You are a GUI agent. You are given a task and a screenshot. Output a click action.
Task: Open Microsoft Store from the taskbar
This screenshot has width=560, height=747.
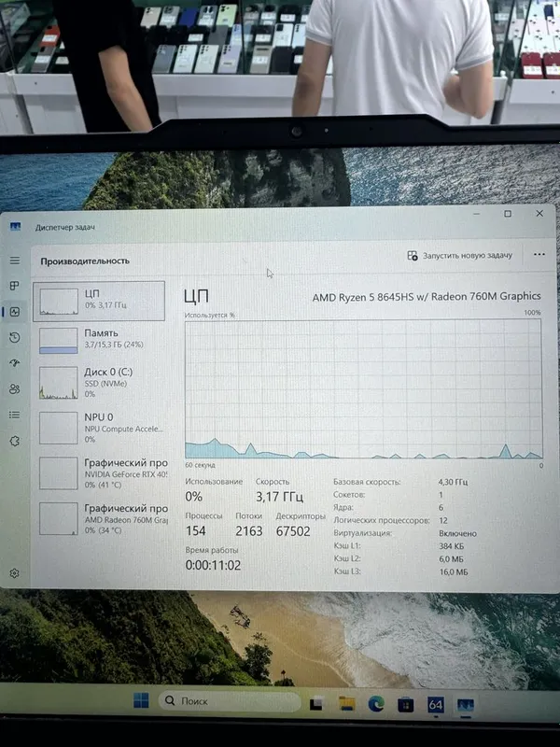[406, 705]
